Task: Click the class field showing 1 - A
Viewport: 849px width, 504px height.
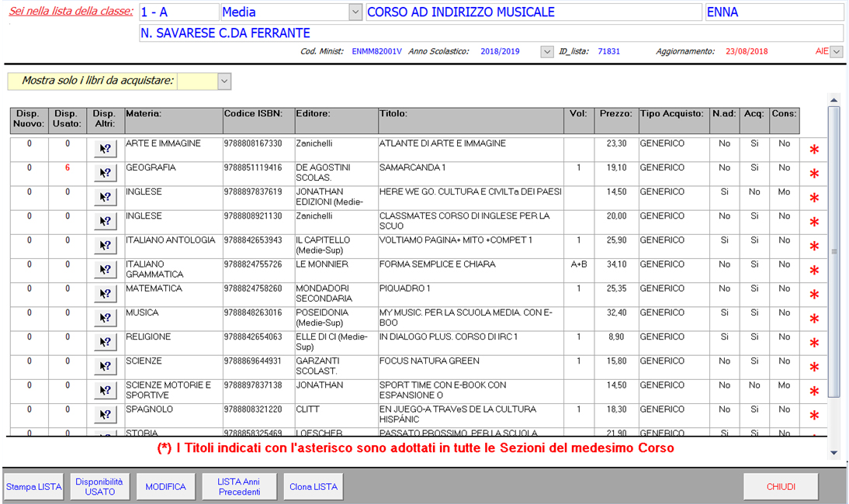Action: (x=179, y=12)
